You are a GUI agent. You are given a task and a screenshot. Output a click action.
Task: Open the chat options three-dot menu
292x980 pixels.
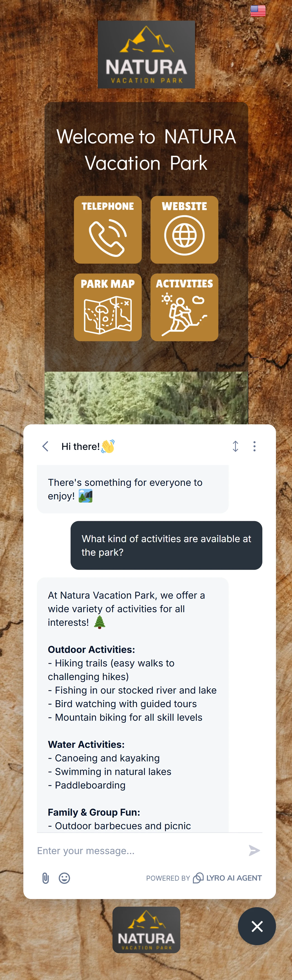[254, 446]
